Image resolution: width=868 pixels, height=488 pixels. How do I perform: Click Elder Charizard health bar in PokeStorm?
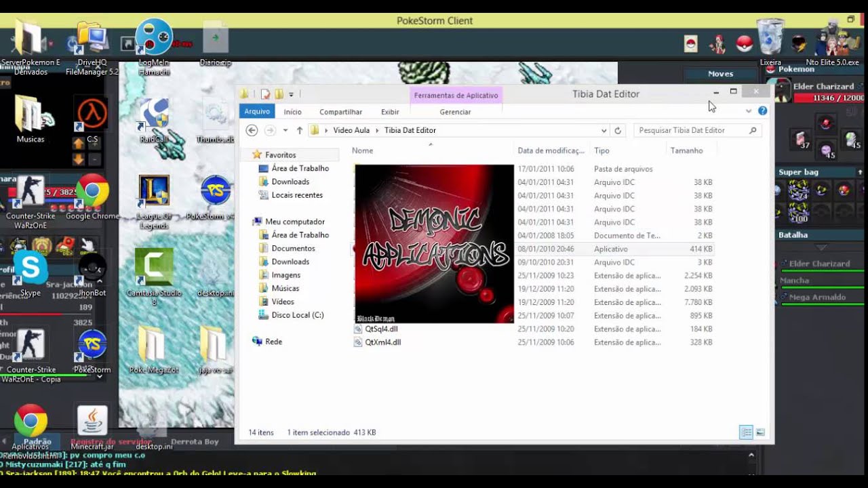coord(828,98)
